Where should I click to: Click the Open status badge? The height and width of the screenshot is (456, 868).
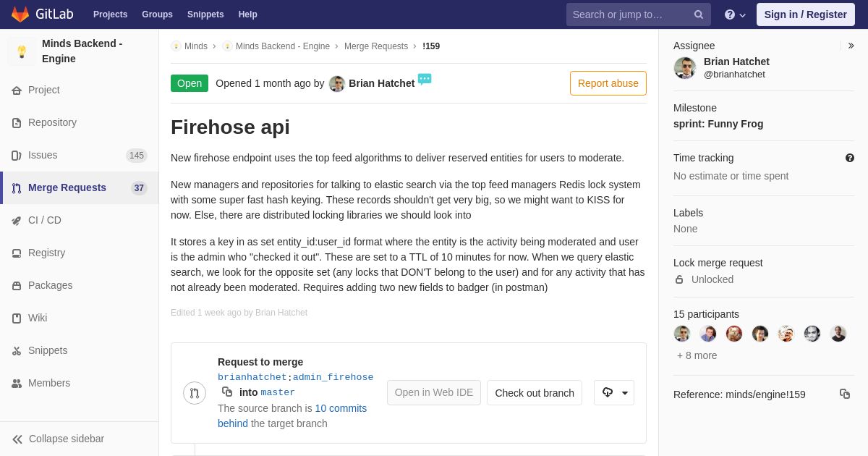click(x=190, y=83)
